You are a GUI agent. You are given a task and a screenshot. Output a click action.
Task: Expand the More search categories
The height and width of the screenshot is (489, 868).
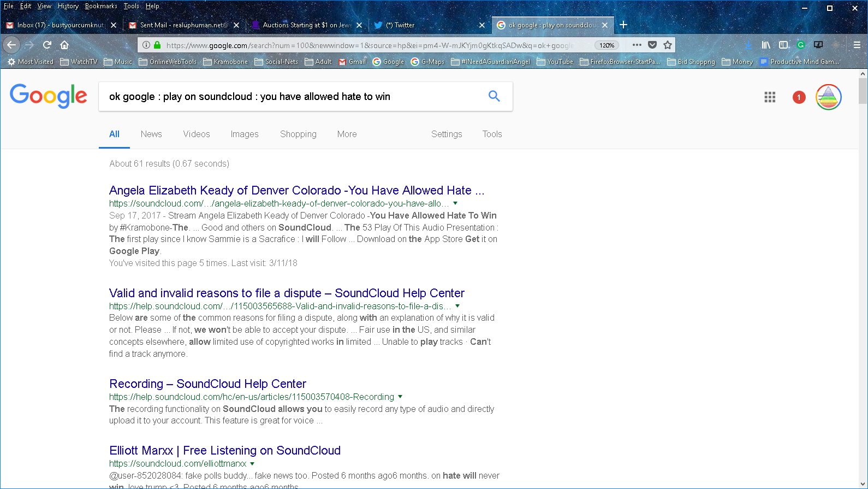(347, 134)
